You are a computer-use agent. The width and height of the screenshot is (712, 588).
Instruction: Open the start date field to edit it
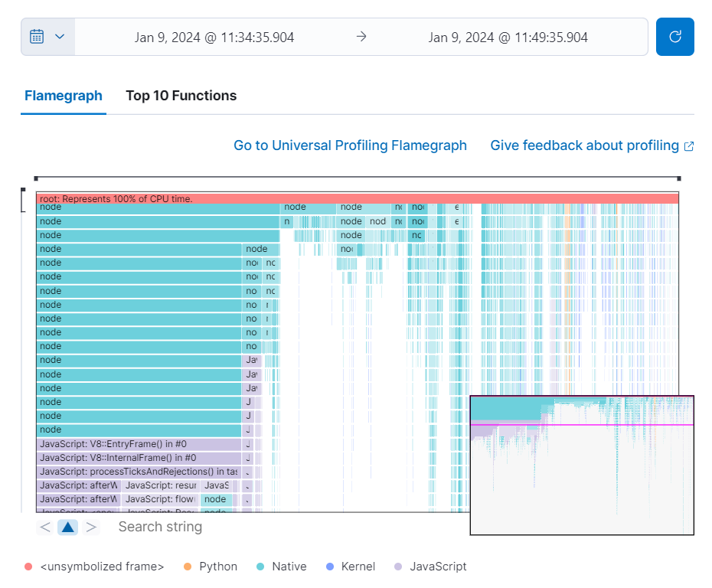click(213, 36)
